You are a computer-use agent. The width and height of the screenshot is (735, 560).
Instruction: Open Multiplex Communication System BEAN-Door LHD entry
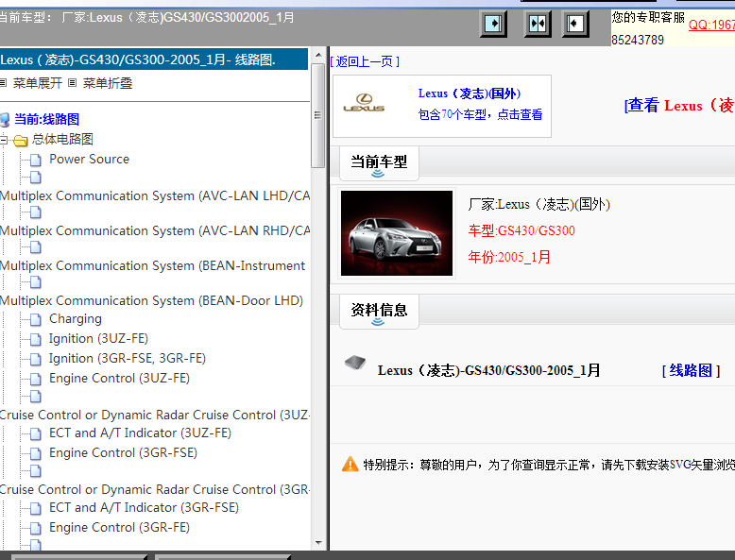(152, 300)
